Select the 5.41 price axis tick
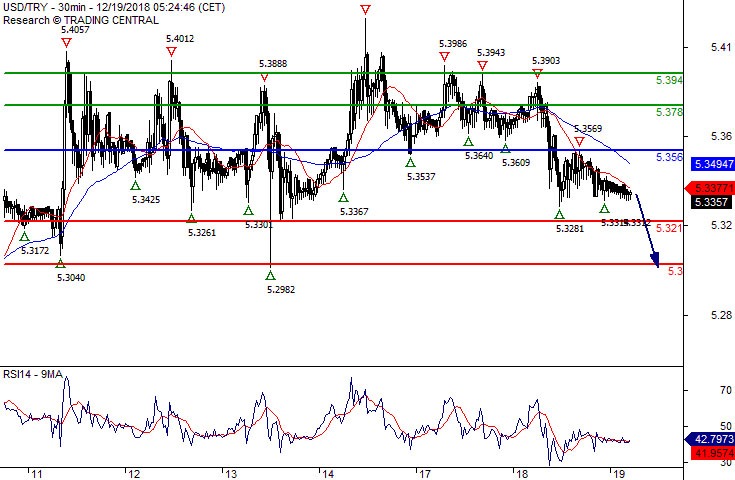This screenshot has width=735, height=480. pyautogui.click(x=721, y=47)
